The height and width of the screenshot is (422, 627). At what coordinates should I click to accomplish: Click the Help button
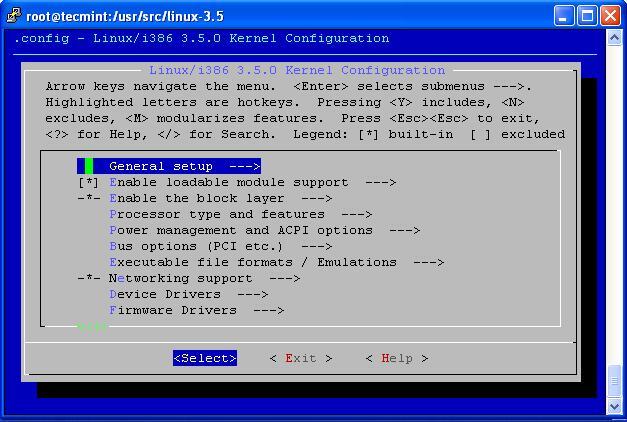(397, 358)
